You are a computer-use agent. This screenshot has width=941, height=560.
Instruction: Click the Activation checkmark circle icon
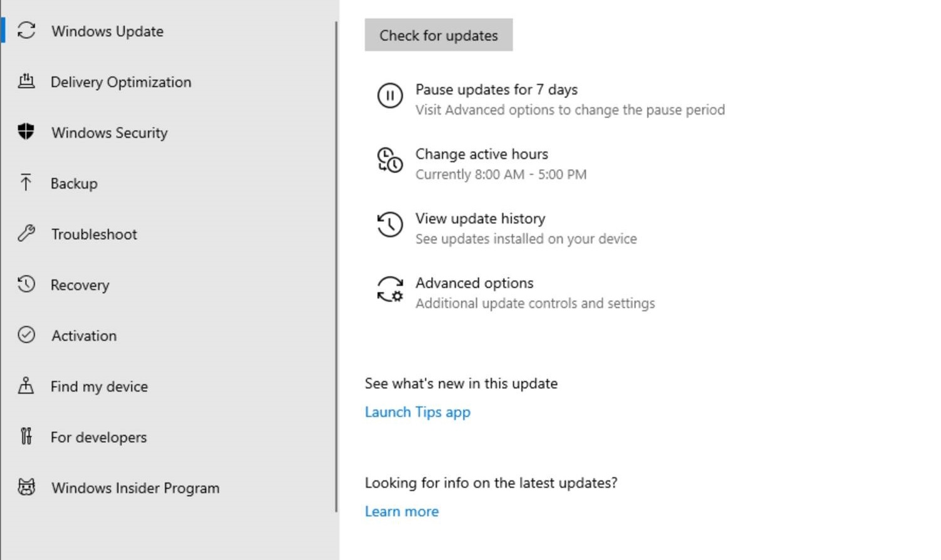26,335
